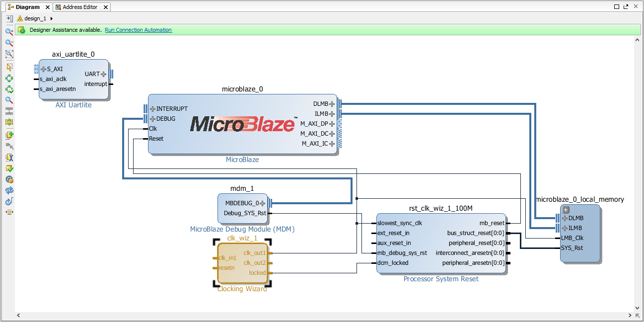Collapse the diagram toolbar using arrow-bar icon
The height and width of the screenshot is (322, 644).
tap(9, 18)
